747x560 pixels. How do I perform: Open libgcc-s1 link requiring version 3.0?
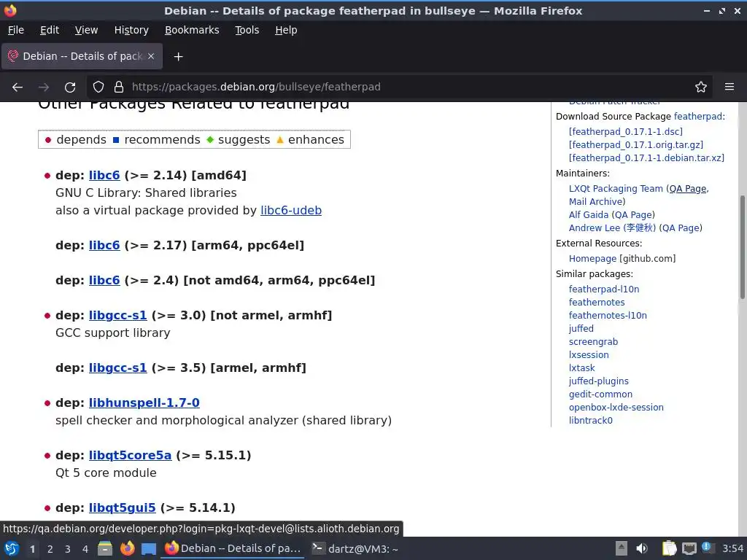[117, 315]
